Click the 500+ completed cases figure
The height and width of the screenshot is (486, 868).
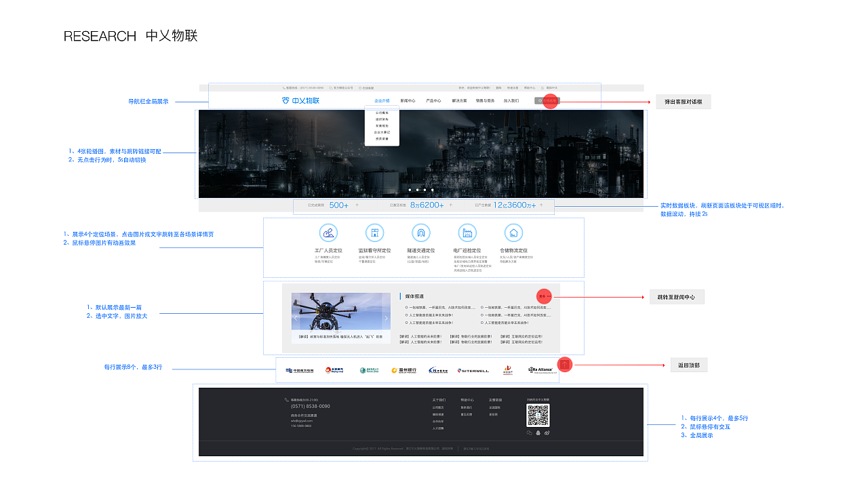click(x=339, y=205)
